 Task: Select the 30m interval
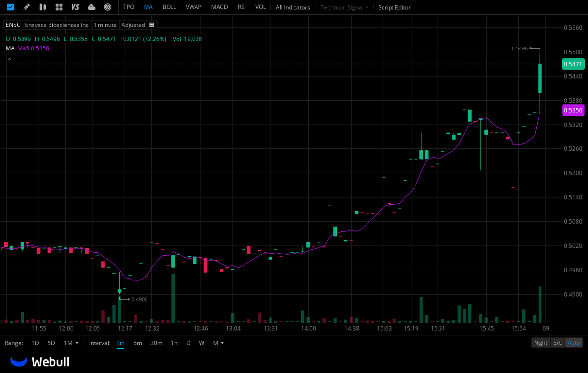(156, 343)
